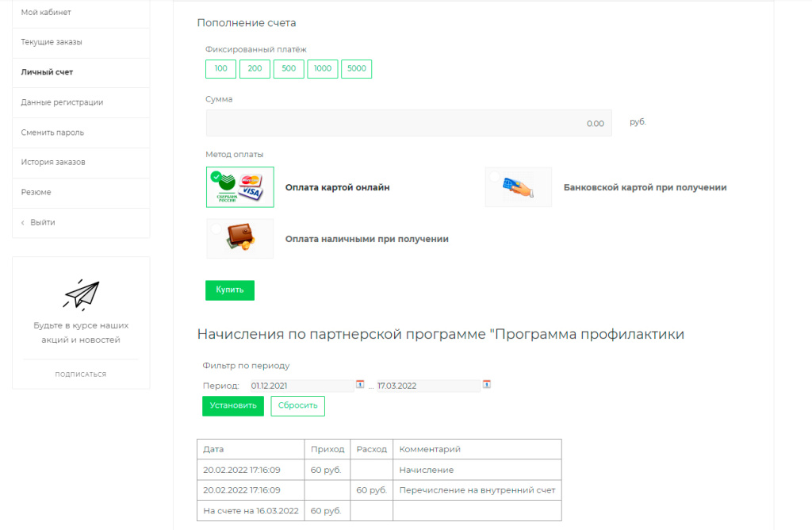
Task: Click the chevron next to Выйти
Action: (x=21, y=222)
